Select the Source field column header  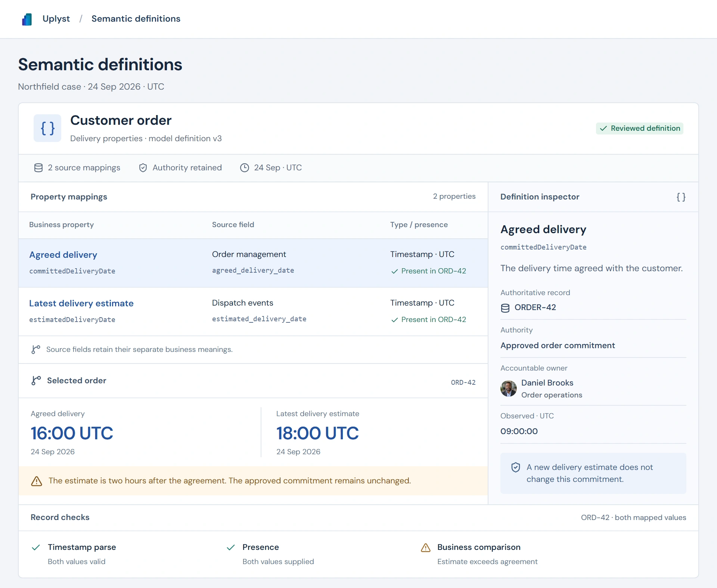point(233,225)
